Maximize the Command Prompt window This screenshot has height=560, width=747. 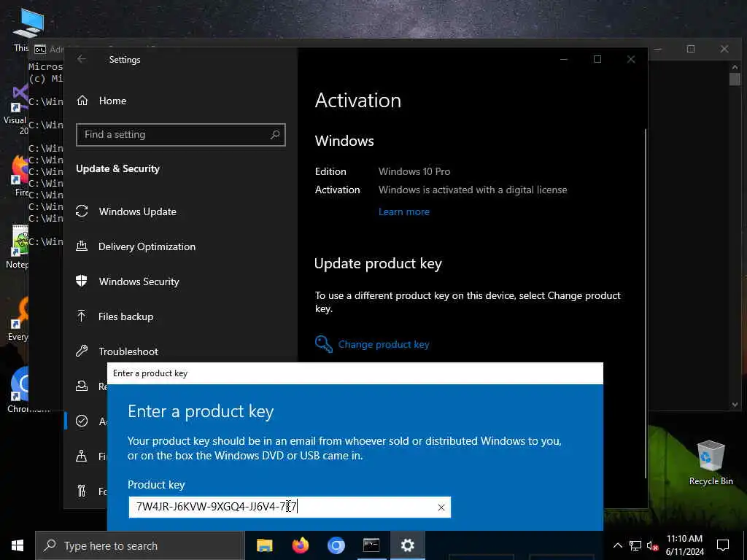691,49
